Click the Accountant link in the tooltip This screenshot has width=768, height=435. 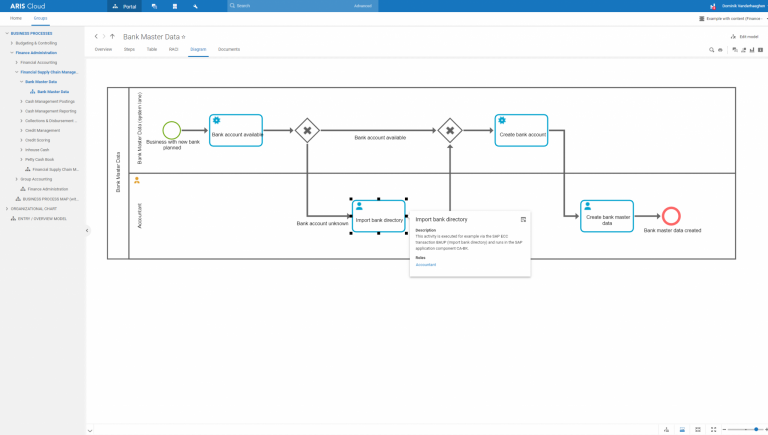426,264
